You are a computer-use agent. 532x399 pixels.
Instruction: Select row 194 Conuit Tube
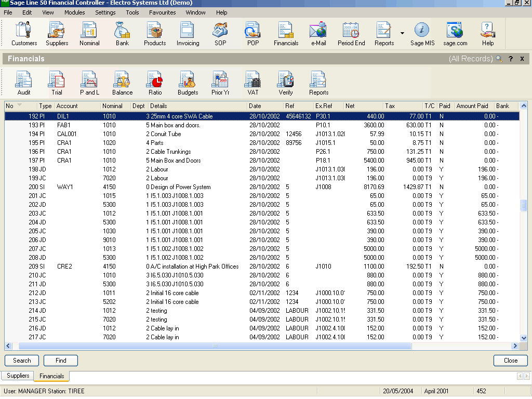click(x=262, y=134)
